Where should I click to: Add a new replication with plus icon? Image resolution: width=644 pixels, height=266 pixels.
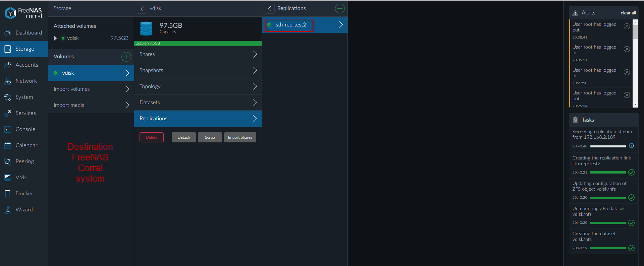click(x=340, y=8)
